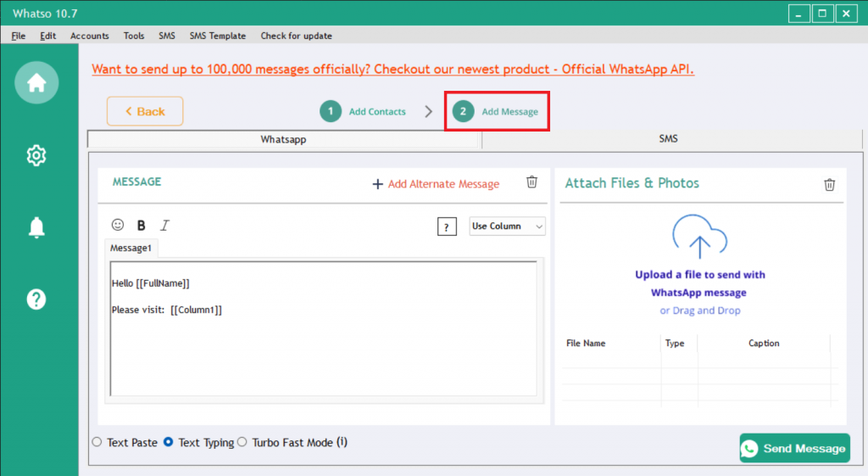This screenshot has width=868, height=476.
Task: Open the Accounts menu
Action: (x=89, y=36)
